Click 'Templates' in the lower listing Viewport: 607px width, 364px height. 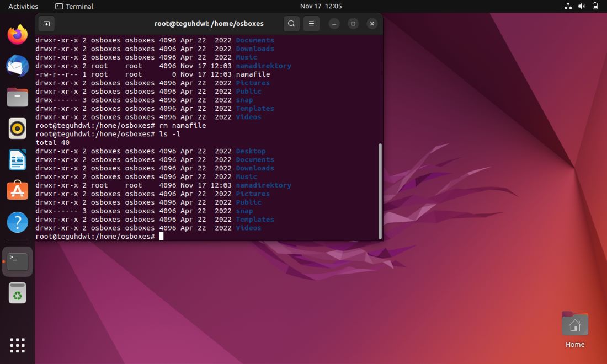pos(255,220)
